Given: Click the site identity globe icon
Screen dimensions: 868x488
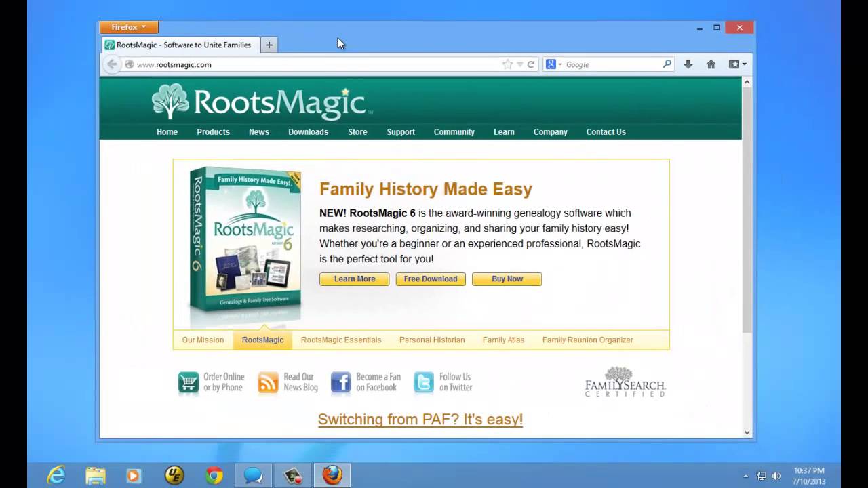Looking at the screenshot, I should point(129,64).
